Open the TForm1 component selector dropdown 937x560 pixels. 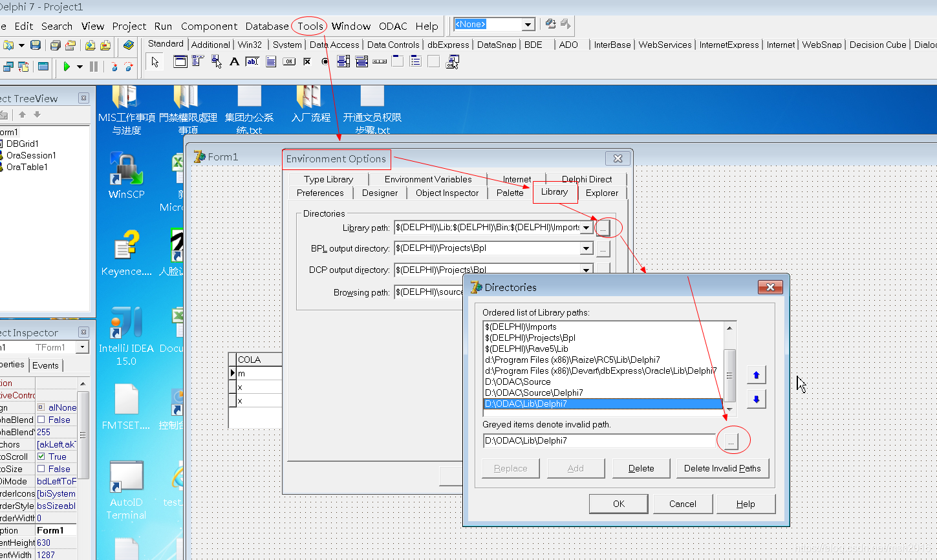click(82, 347)
